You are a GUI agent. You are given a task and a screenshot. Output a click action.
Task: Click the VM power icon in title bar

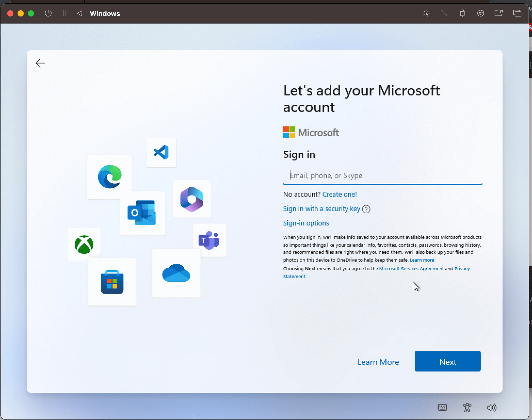(x=48, y=13)
